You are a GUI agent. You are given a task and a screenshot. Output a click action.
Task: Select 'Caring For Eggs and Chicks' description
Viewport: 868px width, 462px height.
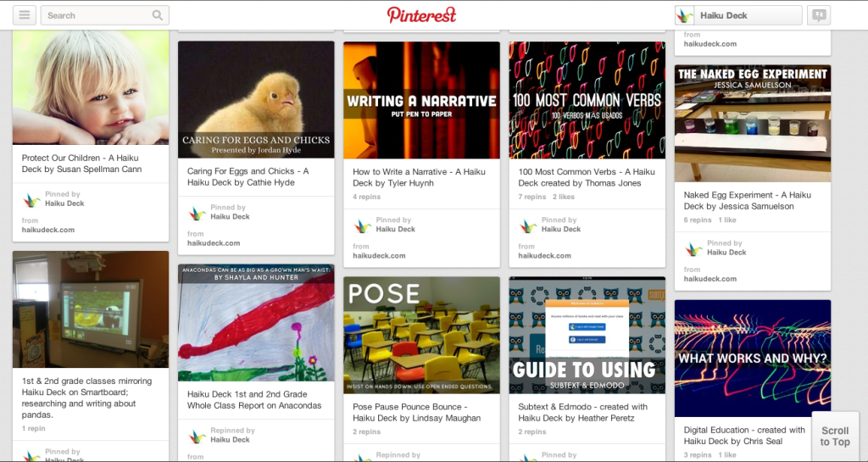[248, 177]
